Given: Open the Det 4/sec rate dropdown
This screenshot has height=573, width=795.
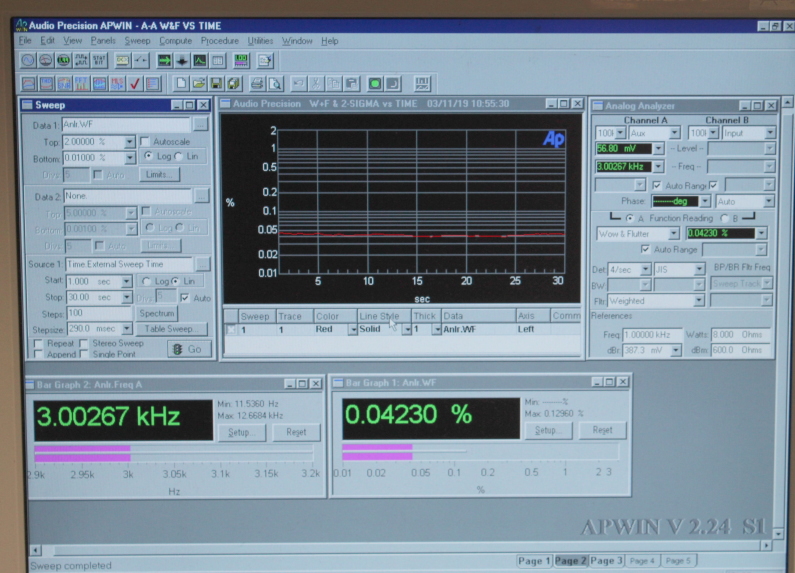Looking at the screenshot, I should (x=645, y=269).
